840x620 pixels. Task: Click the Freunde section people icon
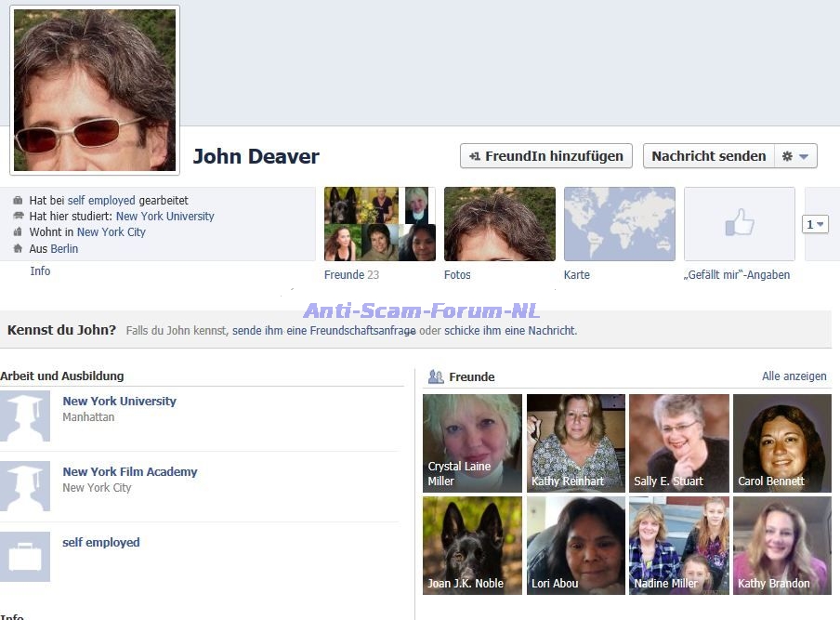(435, 376)
